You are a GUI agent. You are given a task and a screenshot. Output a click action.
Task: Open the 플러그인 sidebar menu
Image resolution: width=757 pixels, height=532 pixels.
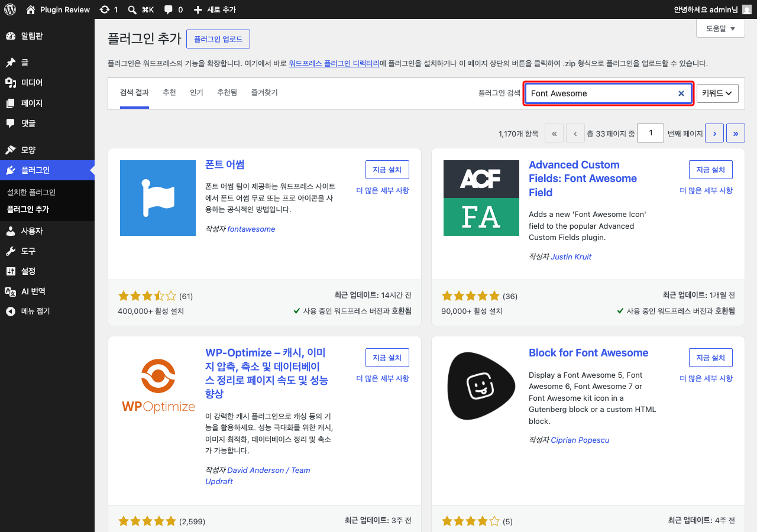[47, 170]
